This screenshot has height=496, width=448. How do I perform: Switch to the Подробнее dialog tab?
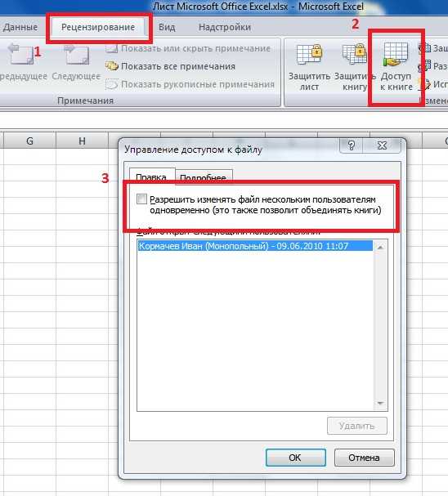[x=203, y=178]
